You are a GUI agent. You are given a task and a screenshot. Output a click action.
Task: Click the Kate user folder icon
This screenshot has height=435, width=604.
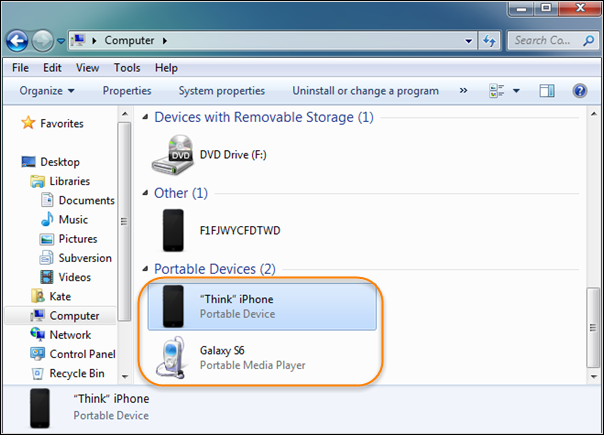tap(37, 296)
